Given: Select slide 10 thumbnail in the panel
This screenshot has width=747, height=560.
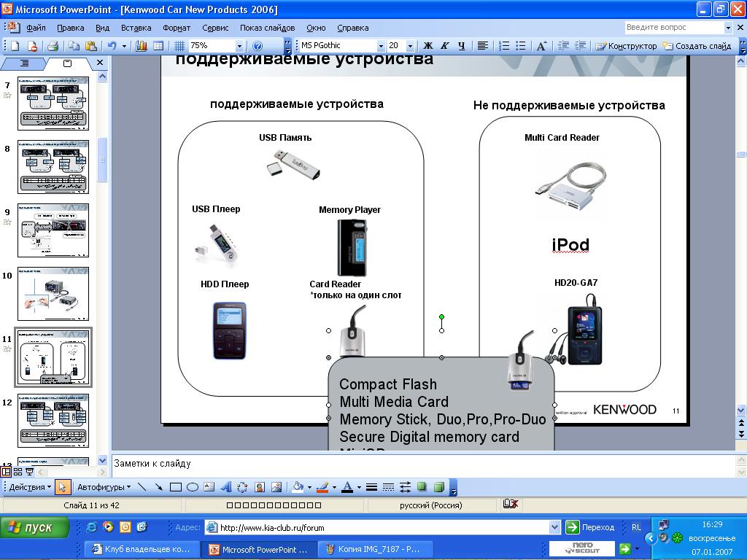Looking at the screenshot, I should [53, 294].
